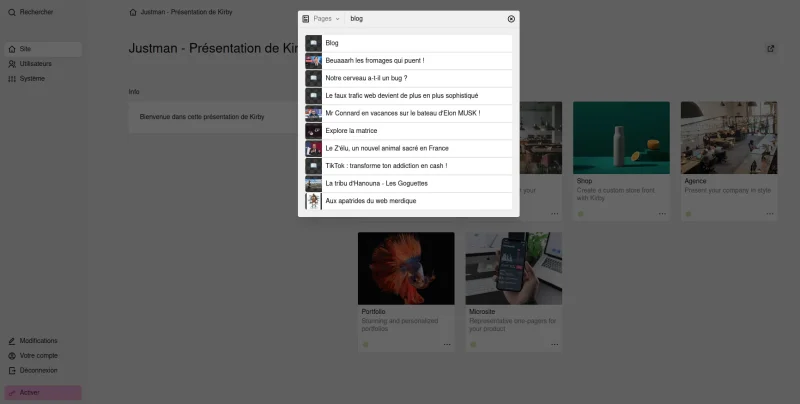Image resolution: width=800 pixels, height=404 pixels.
Task: Open the Portfolio page card image
Action: pos(406,268)
